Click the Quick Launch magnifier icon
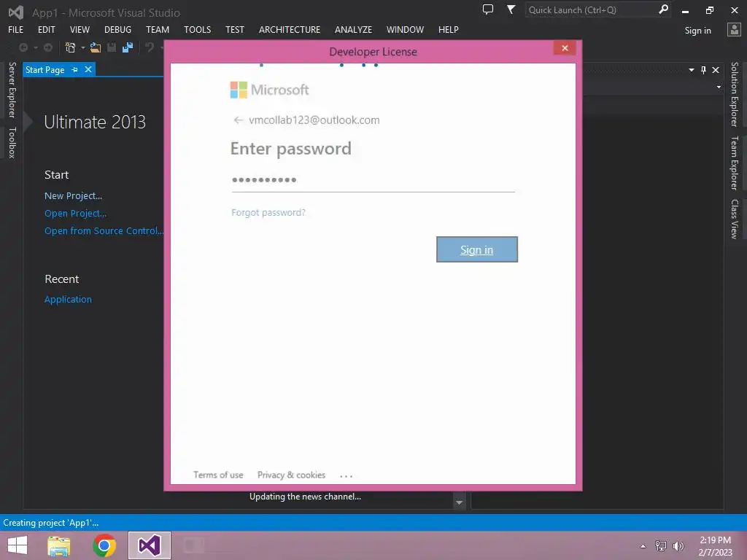The width and height of the screenshot is (747, 560). coord(663,9)
